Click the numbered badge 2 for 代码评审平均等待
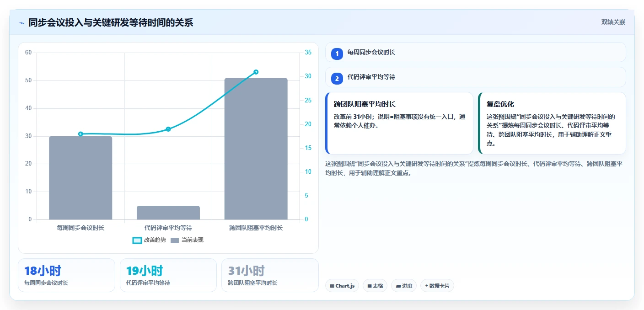 click(x=337, y=79)
